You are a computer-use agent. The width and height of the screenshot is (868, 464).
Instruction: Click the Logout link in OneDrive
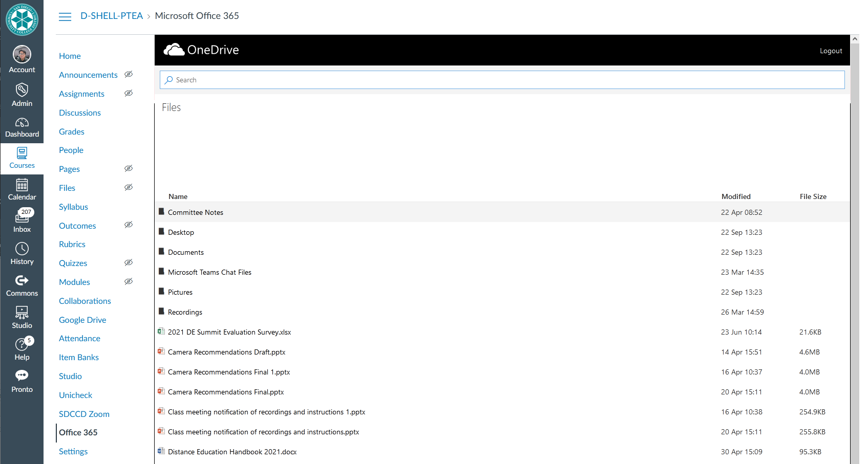(x=831, y=51)
